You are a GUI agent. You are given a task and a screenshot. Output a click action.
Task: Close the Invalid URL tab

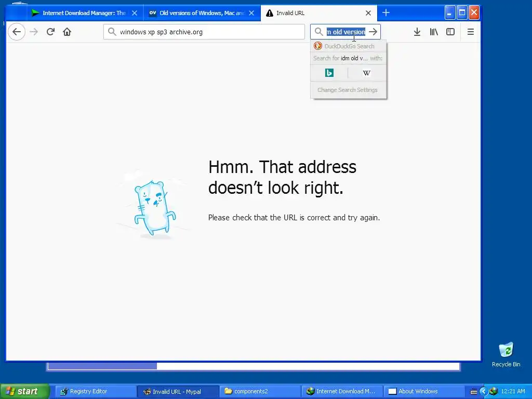[368, 13]
